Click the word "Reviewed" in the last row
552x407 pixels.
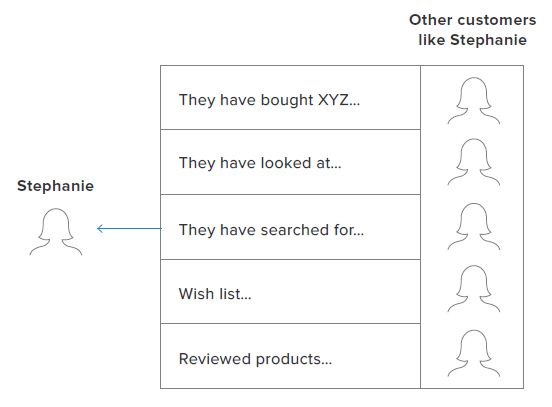(x=215, y=359)
